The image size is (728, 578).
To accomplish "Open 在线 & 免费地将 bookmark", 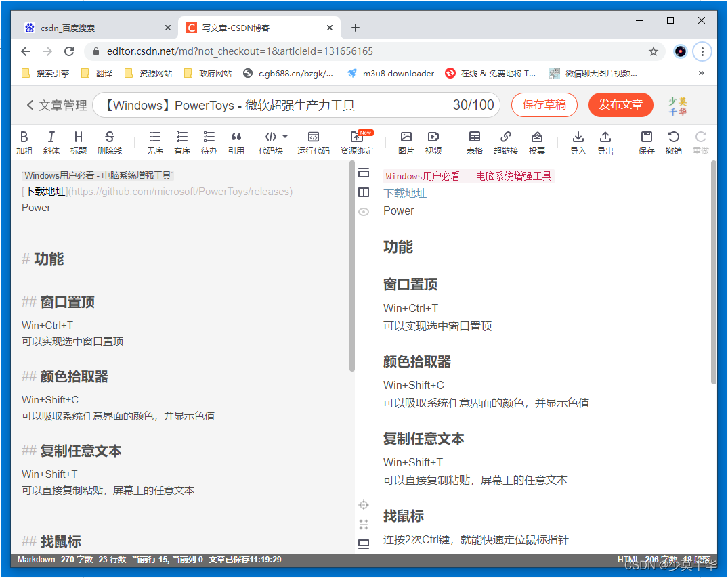I will click(490, 73).
